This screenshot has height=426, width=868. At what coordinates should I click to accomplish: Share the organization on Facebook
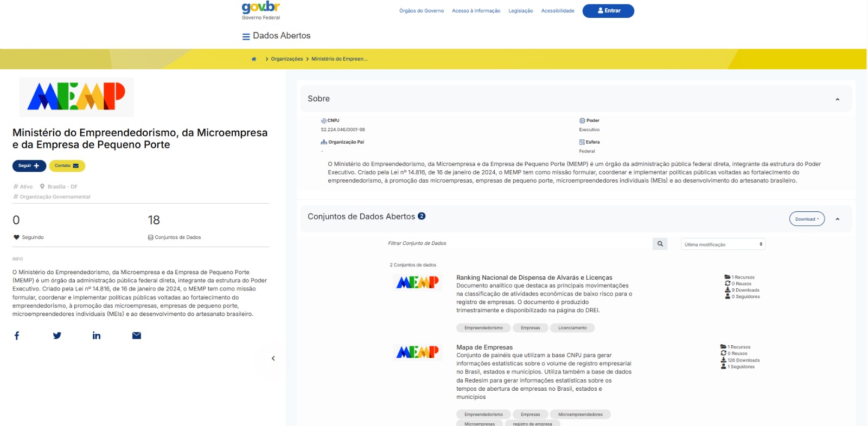17,335
